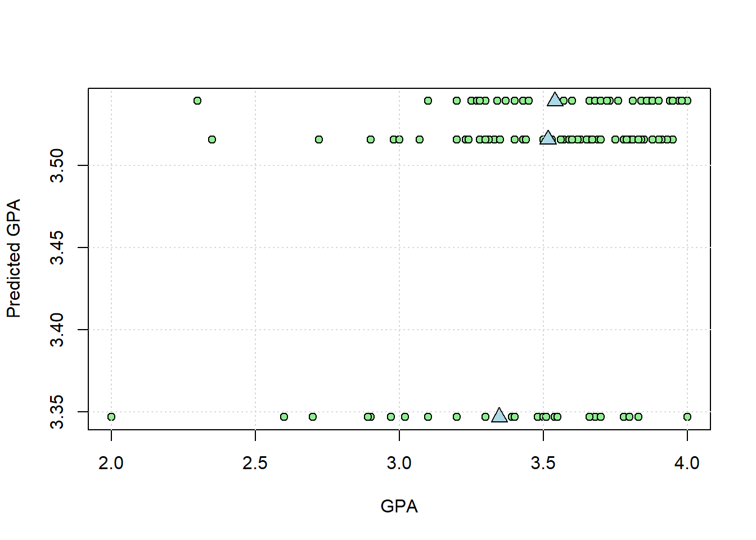Select the 3.40 y-axis tick label

[x=57, y=330]
